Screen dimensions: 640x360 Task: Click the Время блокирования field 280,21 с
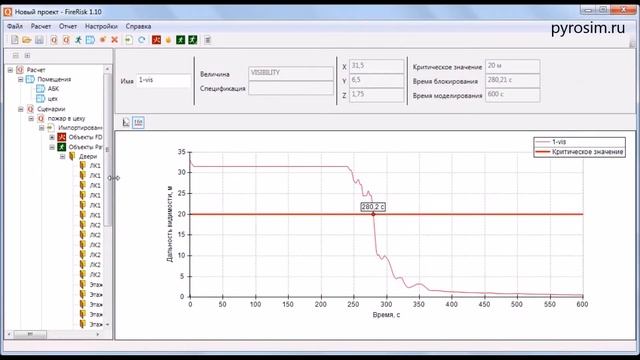513,80
